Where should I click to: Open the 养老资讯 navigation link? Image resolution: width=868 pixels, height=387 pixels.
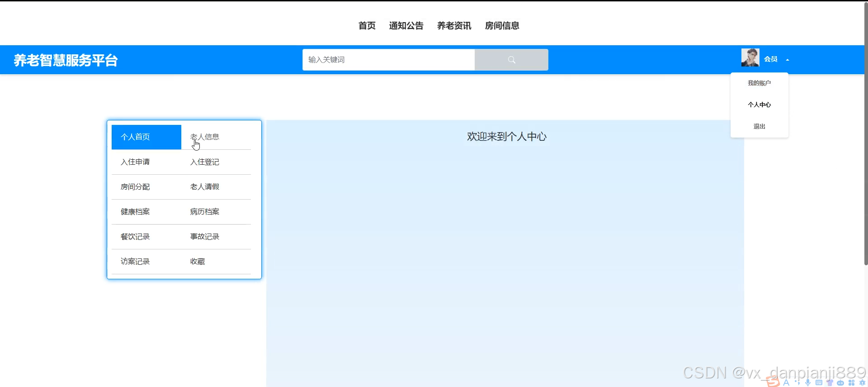(x=454, y=26)
